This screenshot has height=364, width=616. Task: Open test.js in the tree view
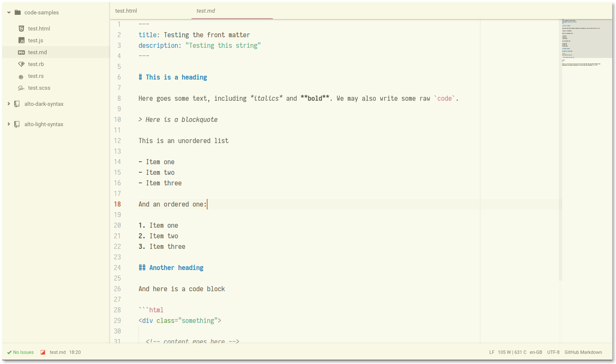click(x=36, y=40)
